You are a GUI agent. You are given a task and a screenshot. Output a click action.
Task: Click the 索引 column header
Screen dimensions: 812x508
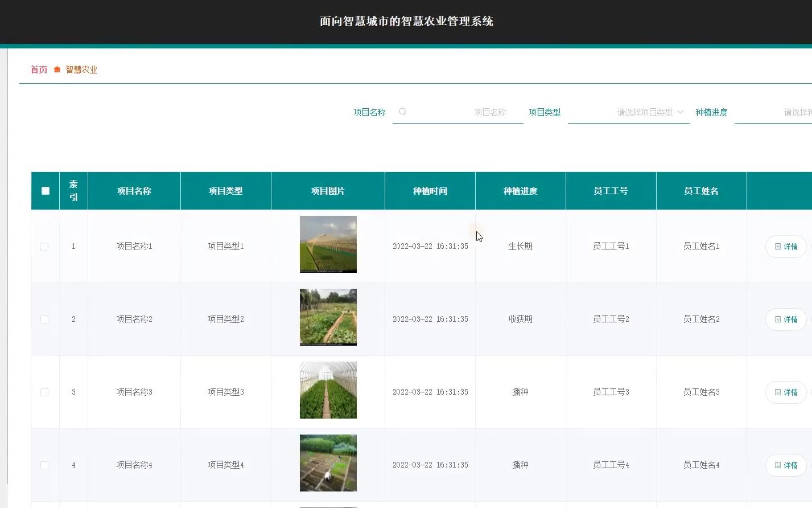(x=73, y=191)
